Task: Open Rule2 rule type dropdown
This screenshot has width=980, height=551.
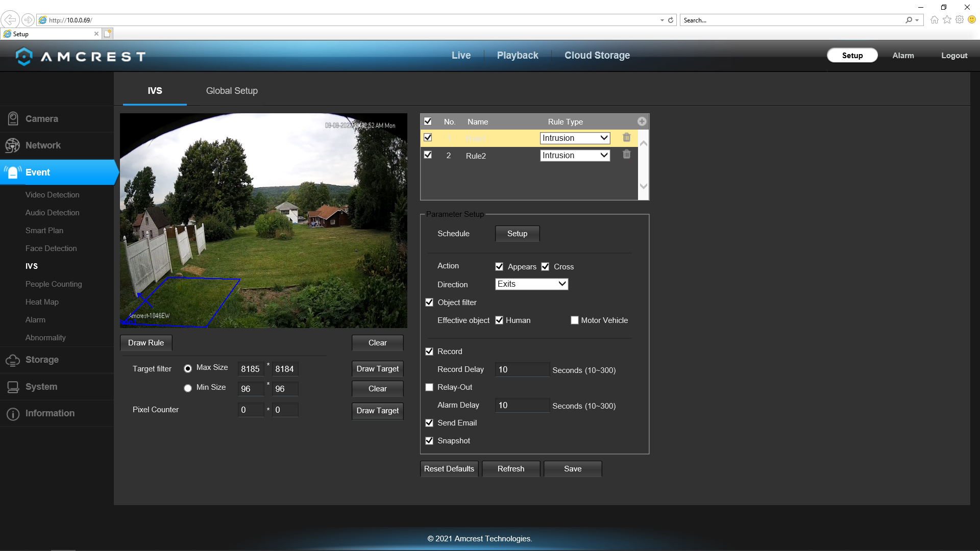Action: point(575,156)
